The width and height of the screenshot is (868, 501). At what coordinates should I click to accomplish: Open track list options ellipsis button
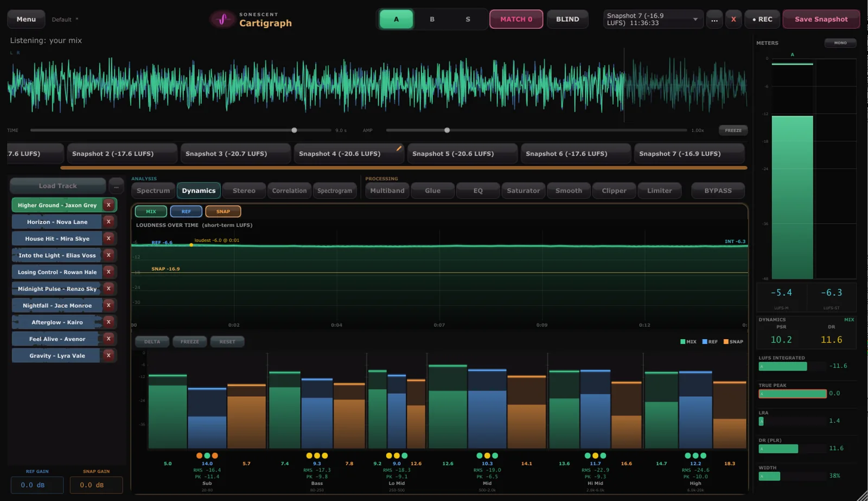116,186
